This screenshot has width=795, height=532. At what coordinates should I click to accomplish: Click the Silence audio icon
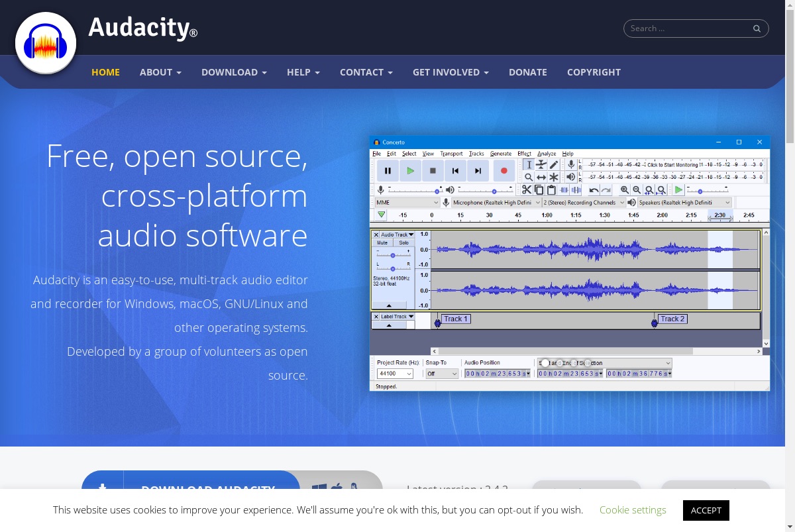point(576,190)
